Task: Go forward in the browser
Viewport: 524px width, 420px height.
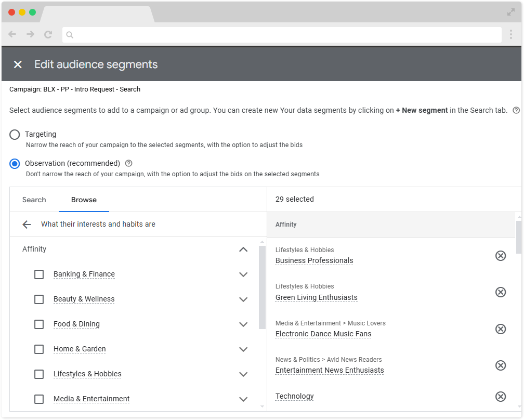Action: click(30, 34)
